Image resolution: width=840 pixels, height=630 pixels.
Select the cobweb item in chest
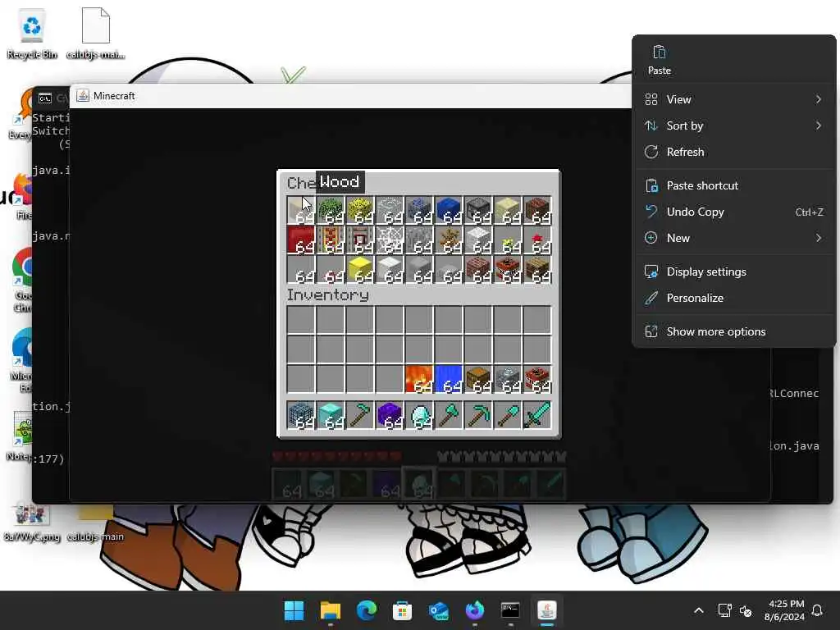point(389,240)
